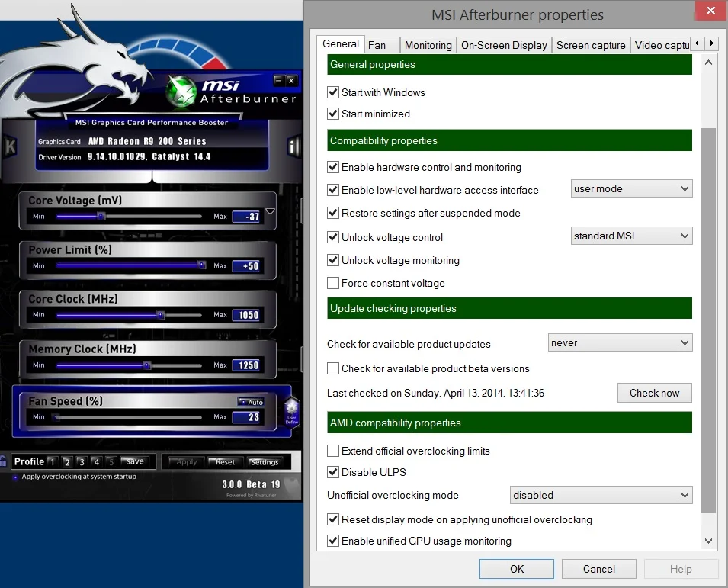Click OK in the properties dialog
The height and width of the screenshot is (588, 728).
[516, 569]
